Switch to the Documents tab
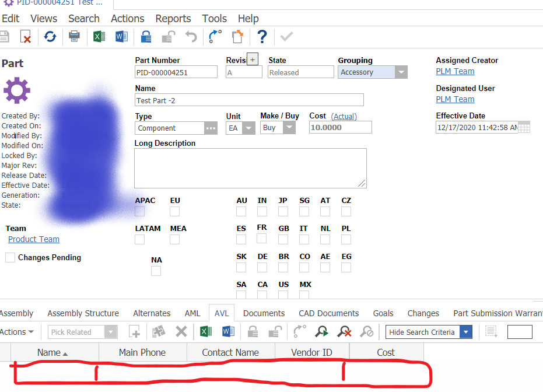 click(264, 313)
